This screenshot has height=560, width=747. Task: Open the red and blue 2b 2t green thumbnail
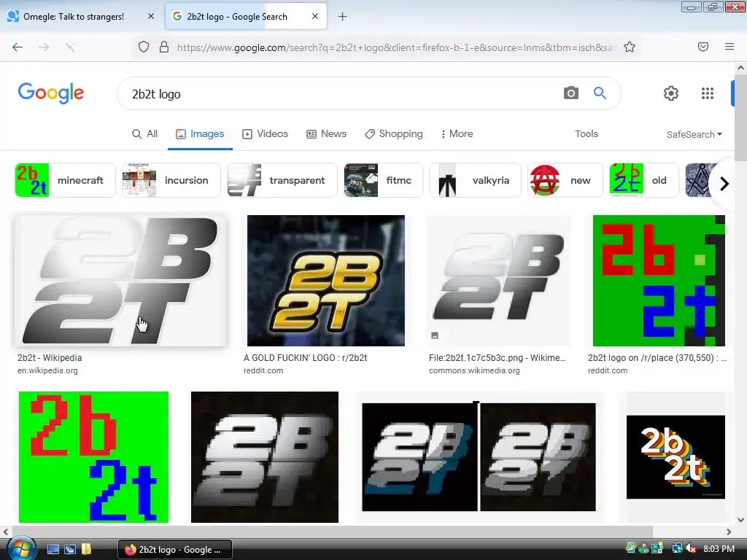tap(93, 457)
